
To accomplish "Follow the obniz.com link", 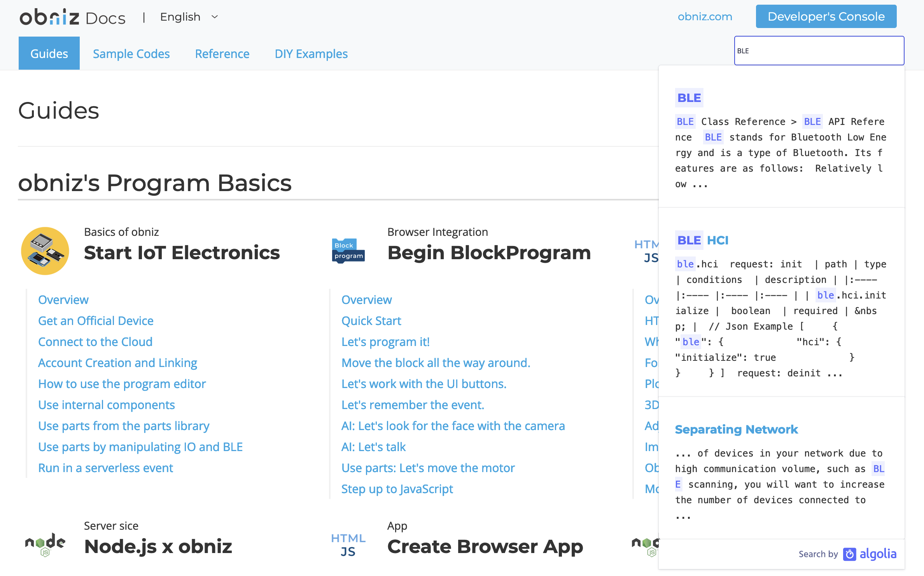I will (x=705, y=16).
